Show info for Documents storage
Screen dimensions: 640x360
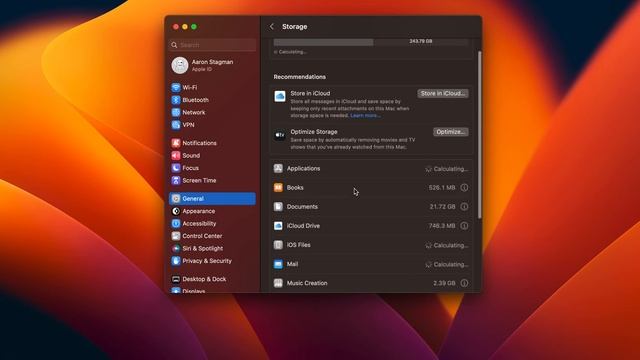point(464,207)
